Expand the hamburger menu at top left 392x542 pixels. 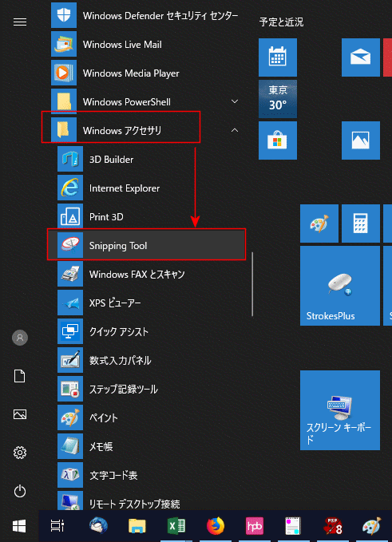(20, 22)
